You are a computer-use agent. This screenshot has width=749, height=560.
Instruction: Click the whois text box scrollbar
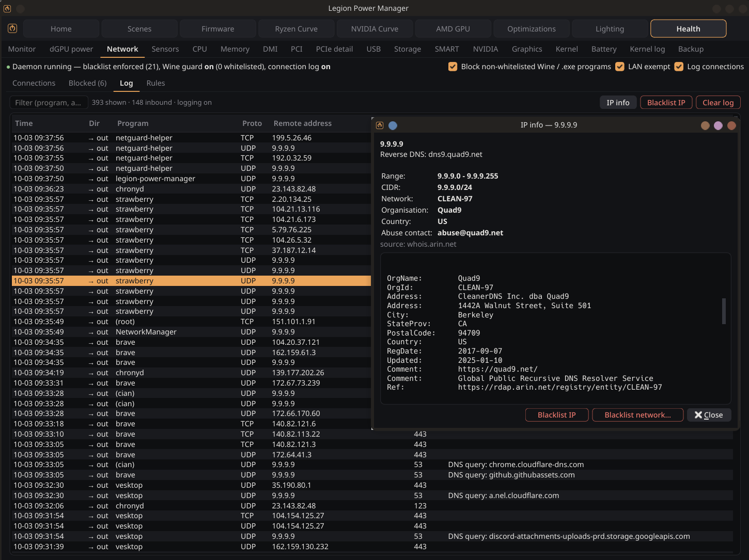click(724, 311)
